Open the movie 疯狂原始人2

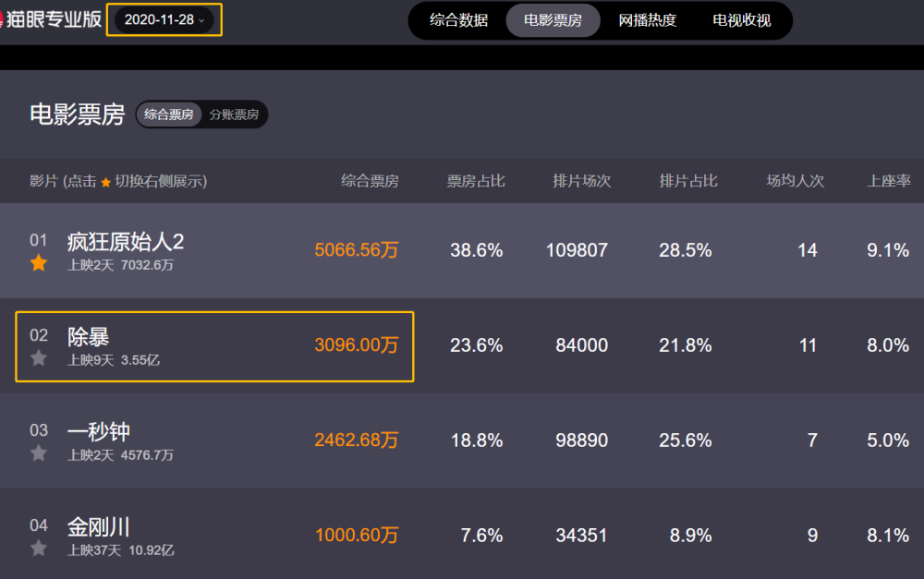126,242
